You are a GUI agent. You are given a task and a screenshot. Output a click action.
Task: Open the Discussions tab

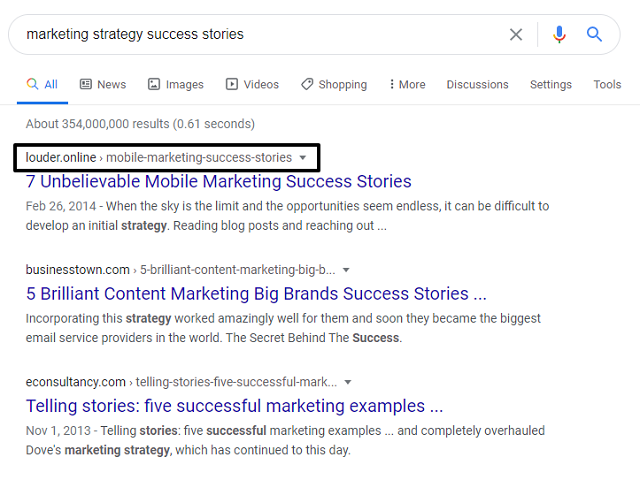[478, 85]
